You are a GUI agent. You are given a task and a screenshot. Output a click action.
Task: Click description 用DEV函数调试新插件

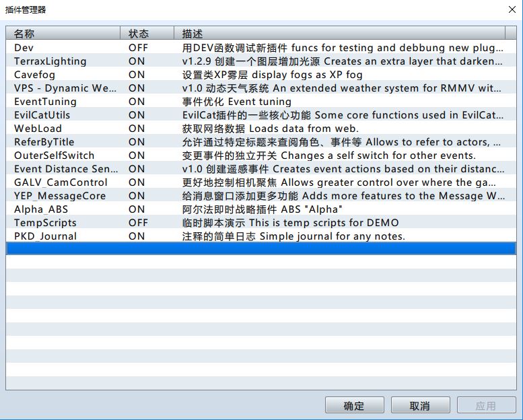[x=343, y=48]
